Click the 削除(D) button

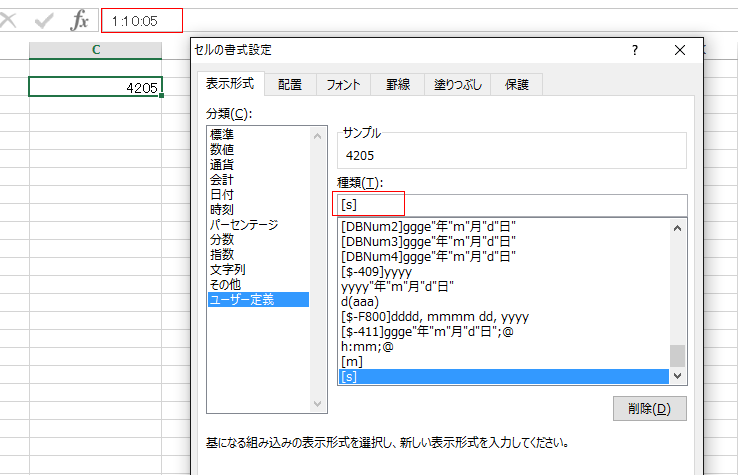(650, 409)
